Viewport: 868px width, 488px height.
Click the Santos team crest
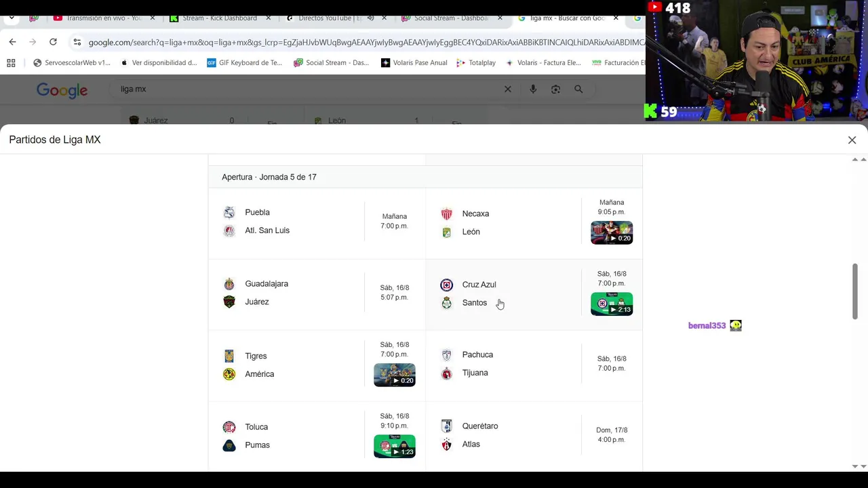[x=446, y=303]
